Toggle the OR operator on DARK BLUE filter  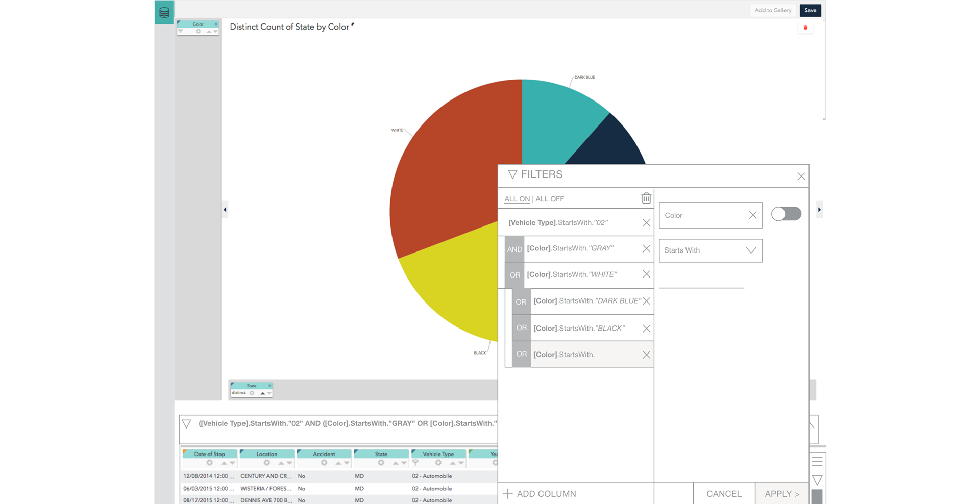pyautogui.click(x=521, y=301)
